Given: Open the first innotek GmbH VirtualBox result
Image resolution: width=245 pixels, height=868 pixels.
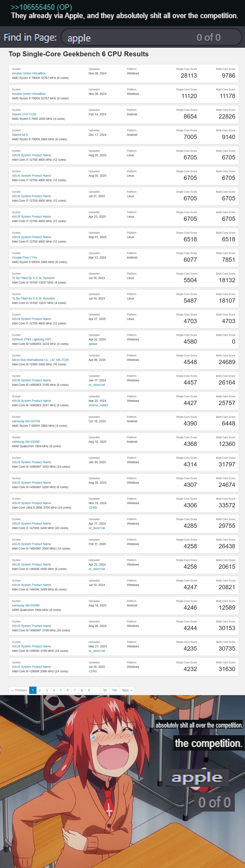Looking at the screenshot, I should click(29, 74).
